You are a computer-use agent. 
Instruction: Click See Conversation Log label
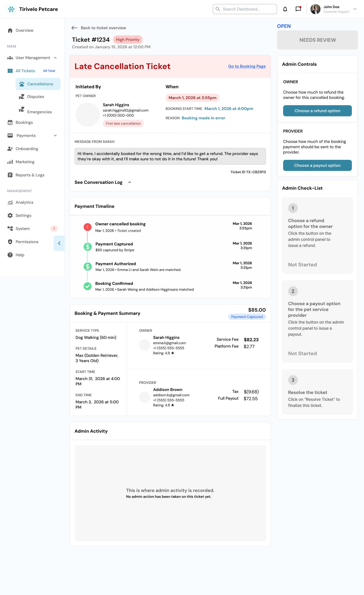(x=99, y=182)
